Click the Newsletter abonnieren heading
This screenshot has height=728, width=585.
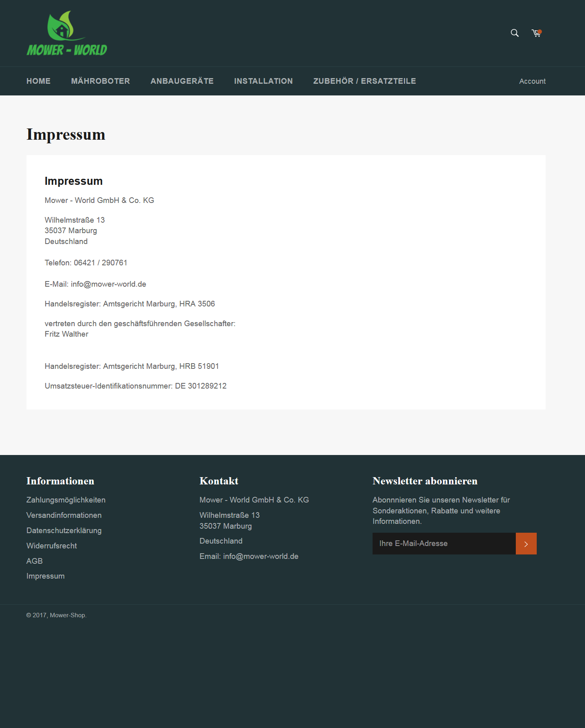coord(425,481)
